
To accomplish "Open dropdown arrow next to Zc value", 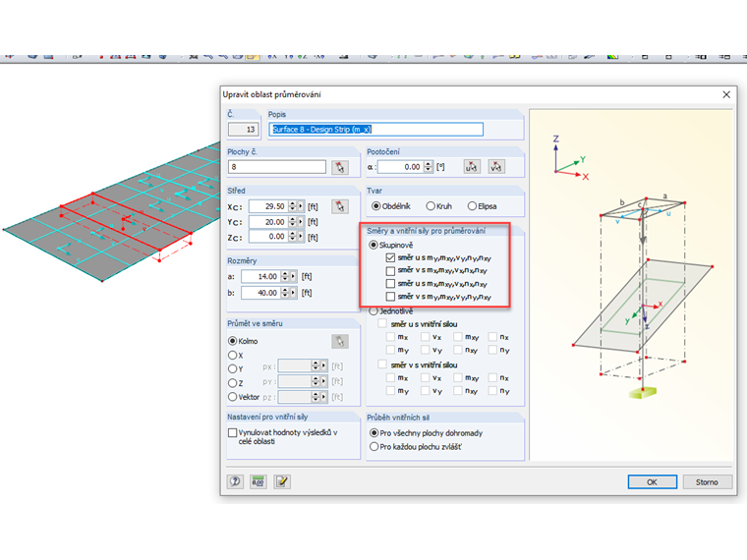I will click(x=300, y=236).
